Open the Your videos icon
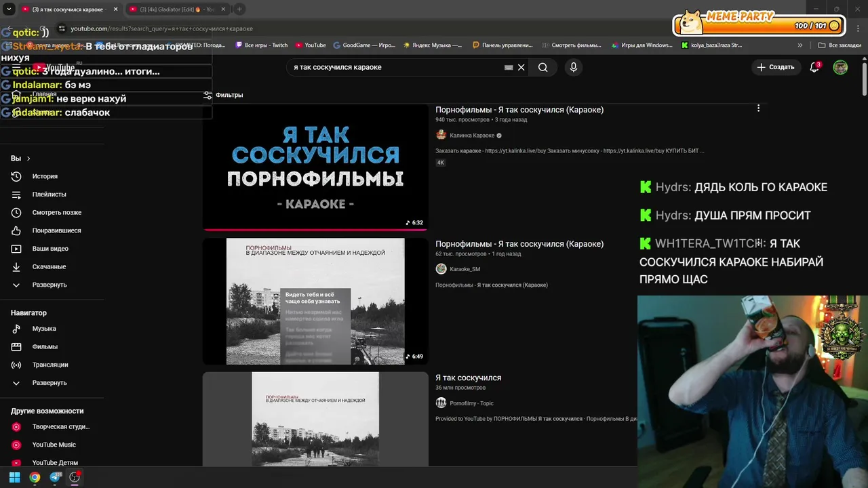The height and width of the screenshot is (488, 868). tap(16, 249)
